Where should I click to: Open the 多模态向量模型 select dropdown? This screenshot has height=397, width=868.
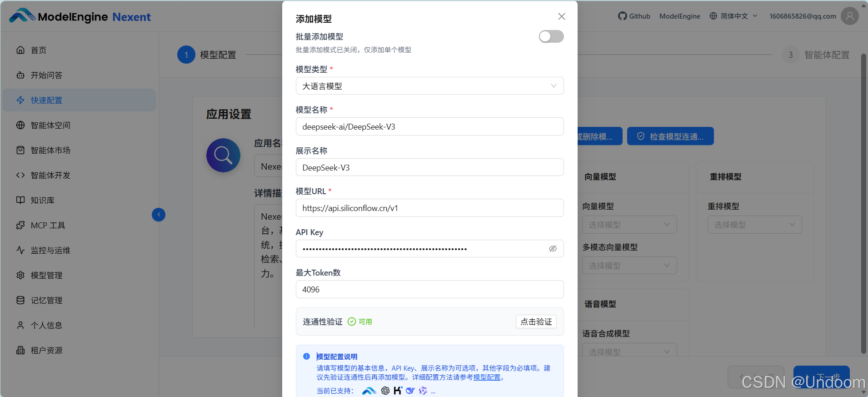[629, 266]
